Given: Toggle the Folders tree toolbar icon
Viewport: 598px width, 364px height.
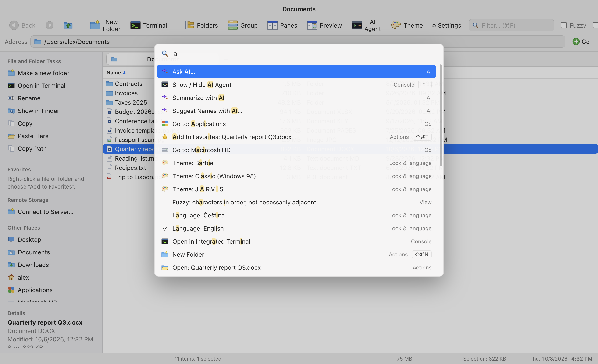Looking at the screenshot, I should point(189,25).
